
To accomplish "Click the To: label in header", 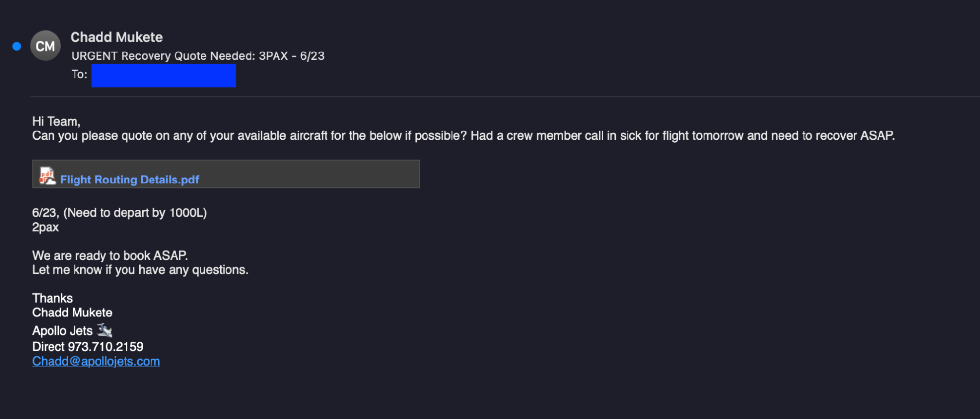I will pos(79,74).
